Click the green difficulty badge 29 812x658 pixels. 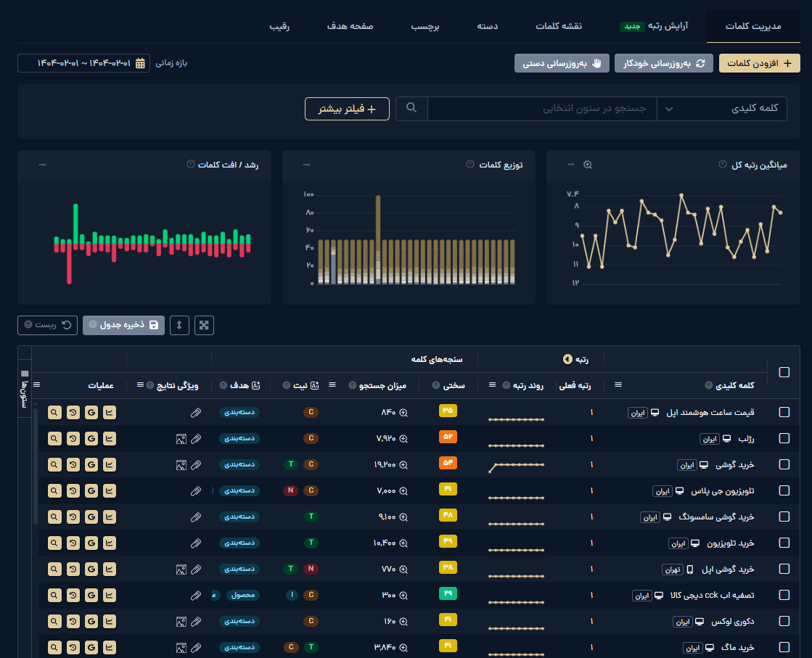coord(448,594)
